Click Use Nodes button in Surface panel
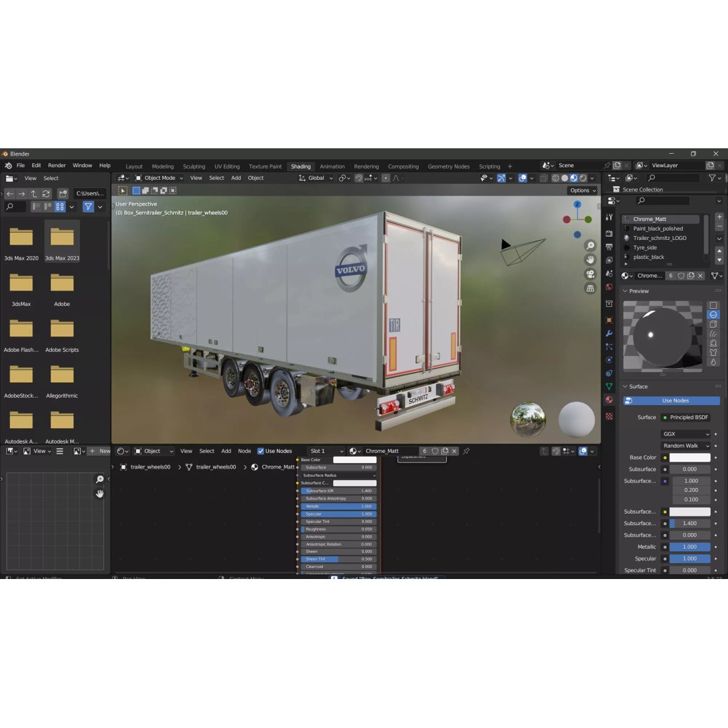The image size is (728, 728). click(671, 400)
